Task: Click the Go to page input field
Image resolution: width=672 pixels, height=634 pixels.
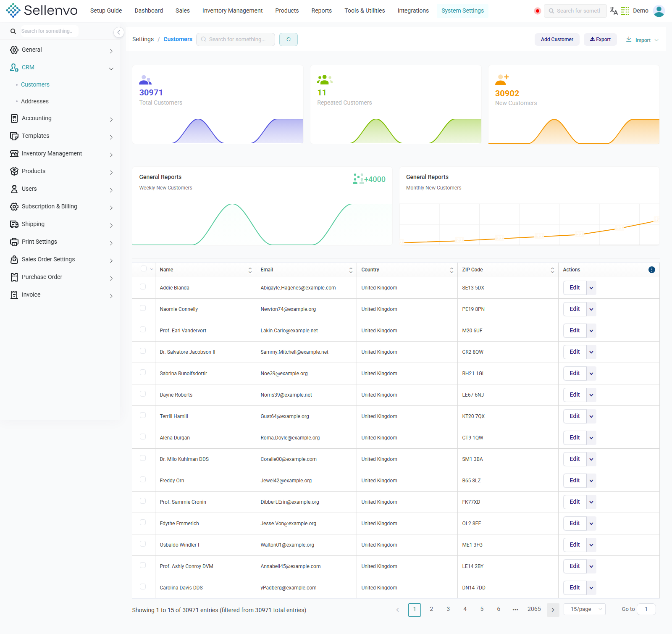Action: pos(646,609)
